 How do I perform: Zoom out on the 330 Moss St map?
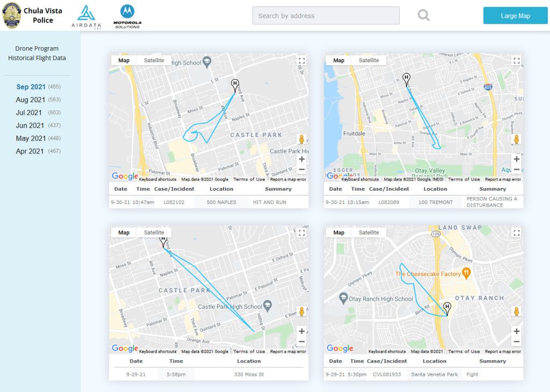301,342
